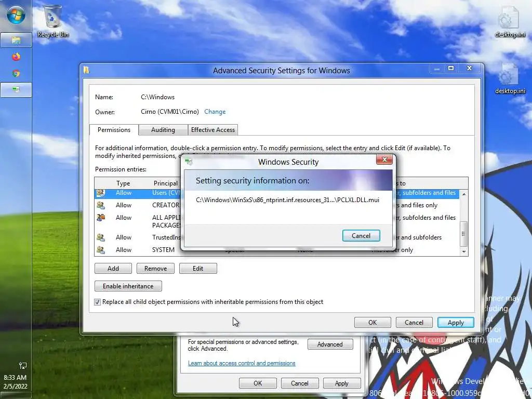Click the network tray icon above the clock

click(23, 365)
